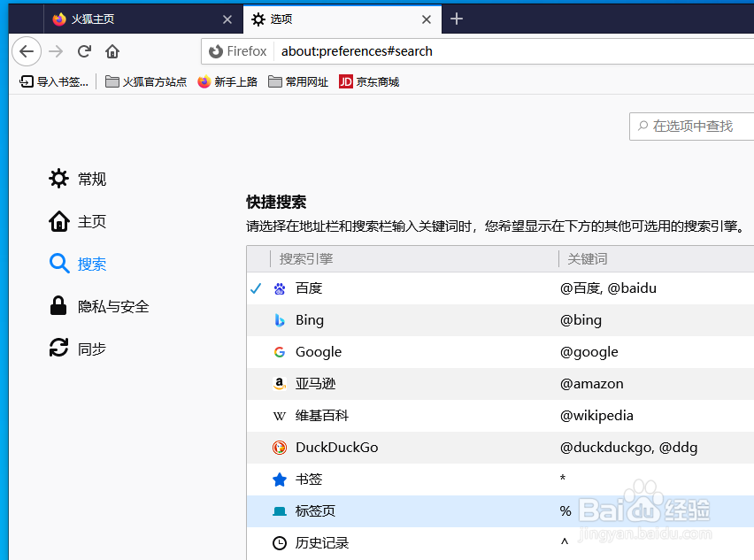754x560 pixels.
Task: Open the 搜索 settings category
Action: (x=77, y=264)
